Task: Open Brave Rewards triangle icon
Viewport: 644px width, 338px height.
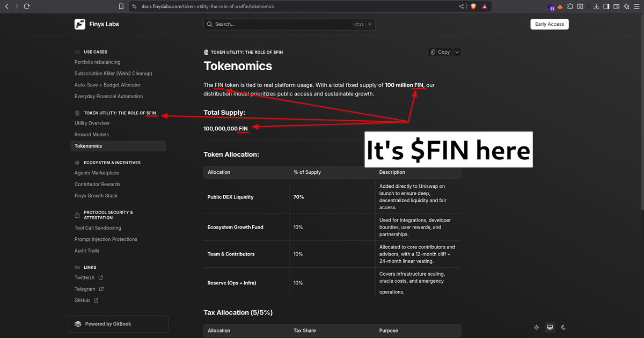Action: point(485,6)
